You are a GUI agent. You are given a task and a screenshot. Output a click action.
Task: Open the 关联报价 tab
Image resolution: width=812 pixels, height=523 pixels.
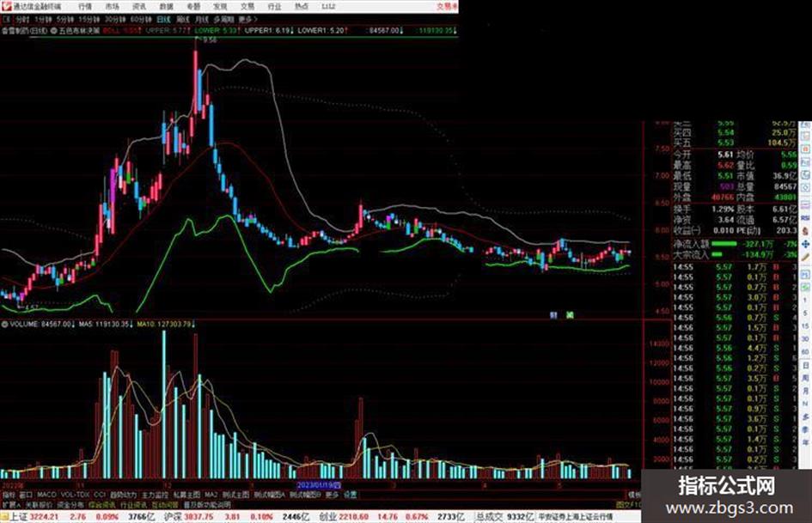(39, 505)
